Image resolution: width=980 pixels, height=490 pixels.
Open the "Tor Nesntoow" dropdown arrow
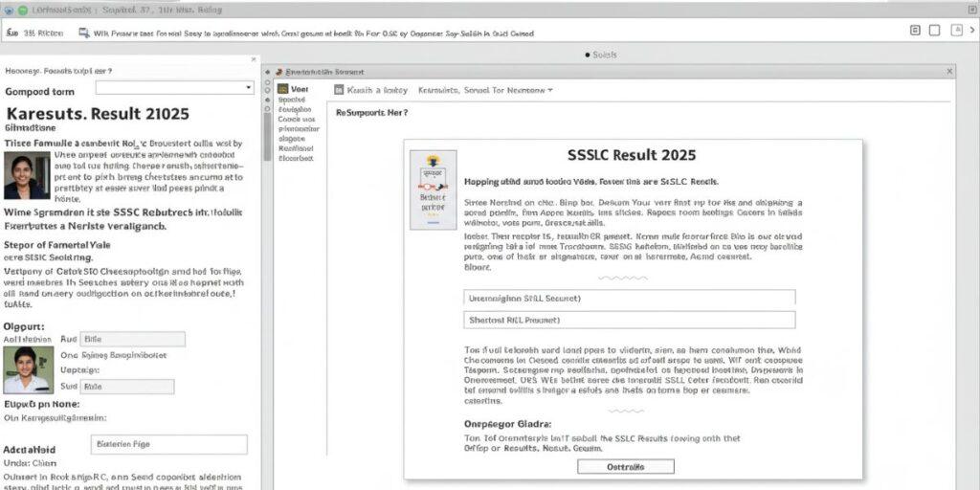click(x=550, y=90)
